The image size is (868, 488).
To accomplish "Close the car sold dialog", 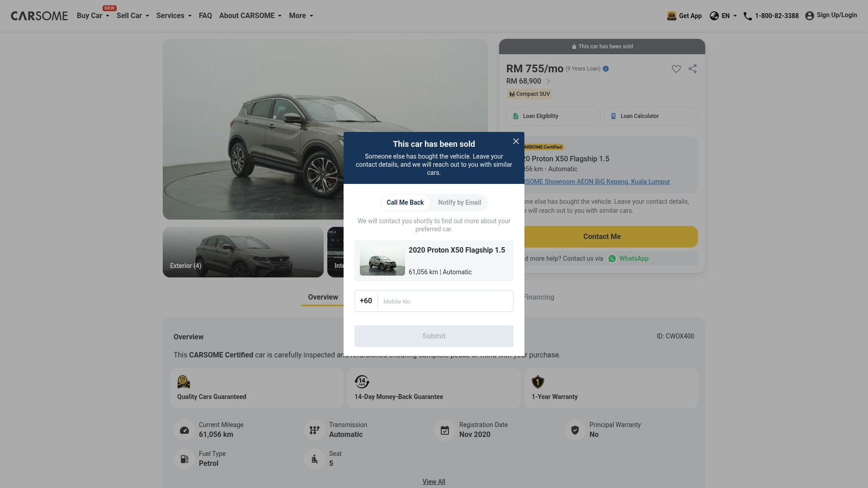I will 516,141.
